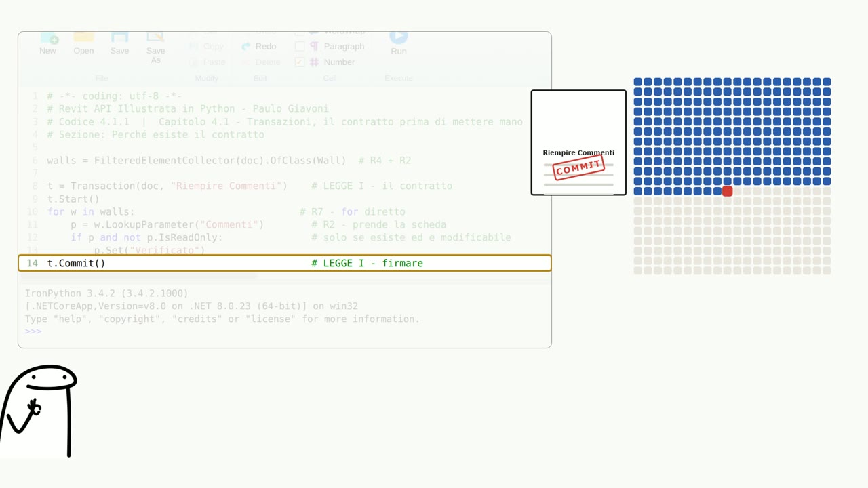Image resolution: width=868 pixels, height=488 pixels.
Task: Click the Copy toolbar item
Action: [206, 46]
